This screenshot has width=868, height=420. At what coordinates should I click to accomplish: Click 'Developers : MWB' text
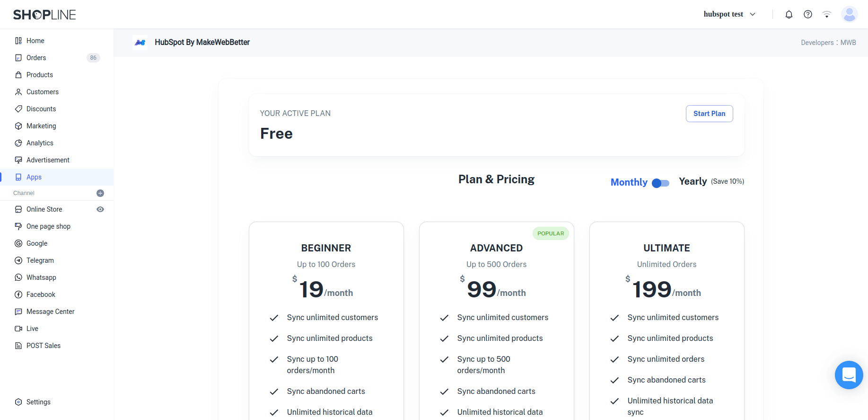coord(828,43)
